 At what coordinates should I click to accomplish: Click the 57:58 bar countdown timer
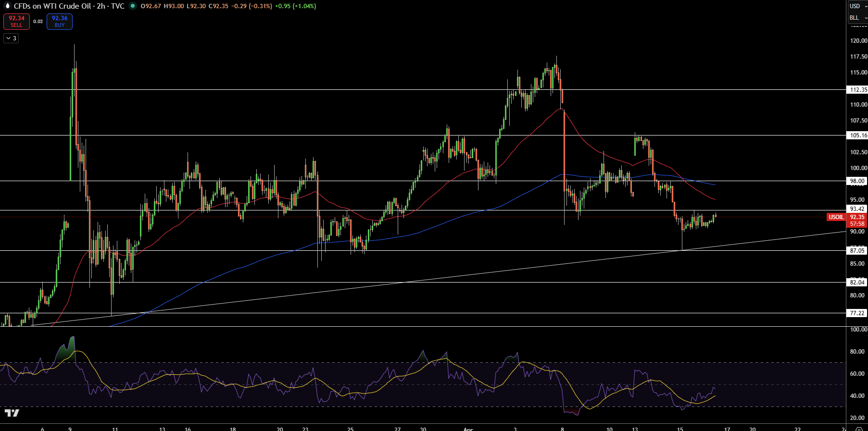pyautogui.click(x=857, y=224)
